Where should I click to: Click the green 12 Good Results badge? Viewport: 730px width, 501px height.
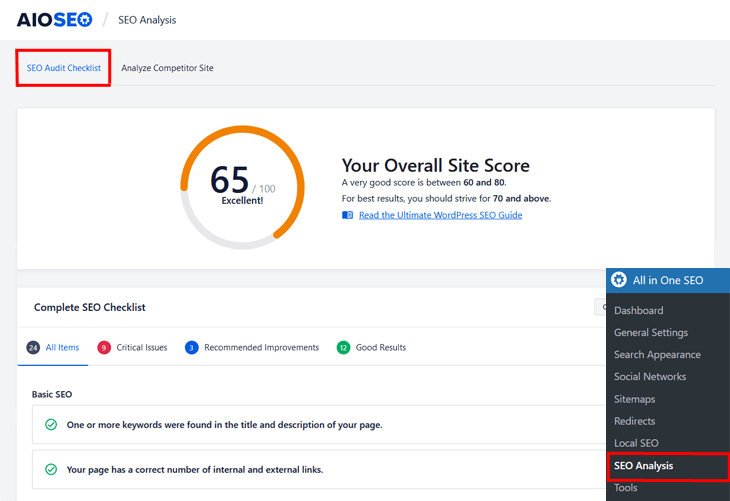click(x=343, y=348)
